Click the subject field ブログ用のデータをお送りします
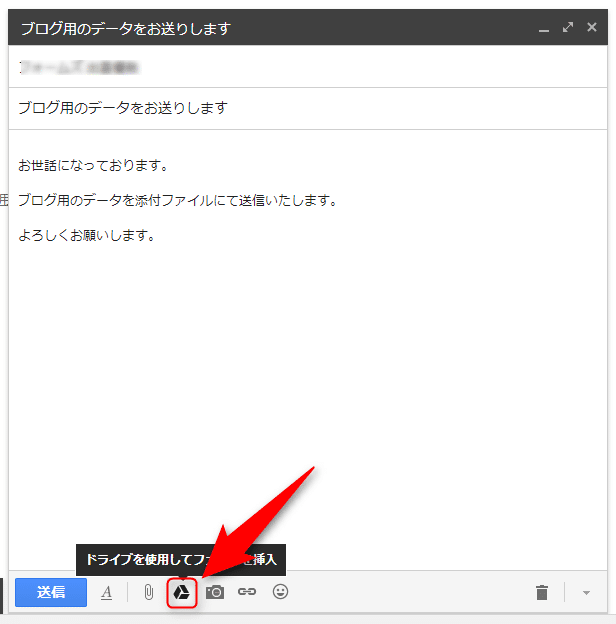The height and width of the screenshot is (624, 616). pos(308,108)
